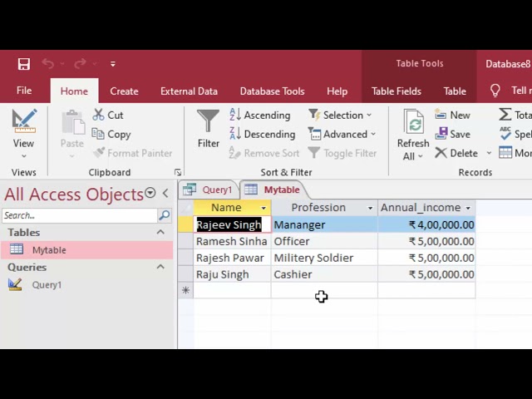Open the Help ribbon tab
Screen dimensions: 532x399
337,91
